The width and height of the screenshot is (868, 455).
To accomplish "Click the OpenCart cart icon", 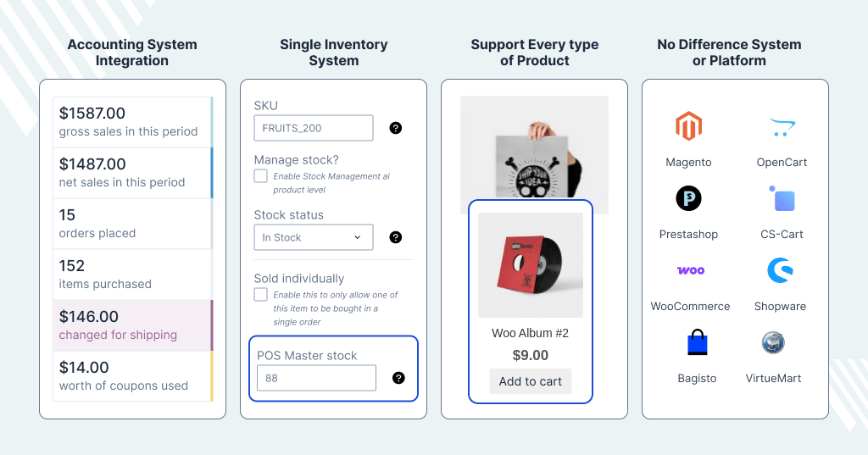I will pyautogui.click(x=782, y=127).
